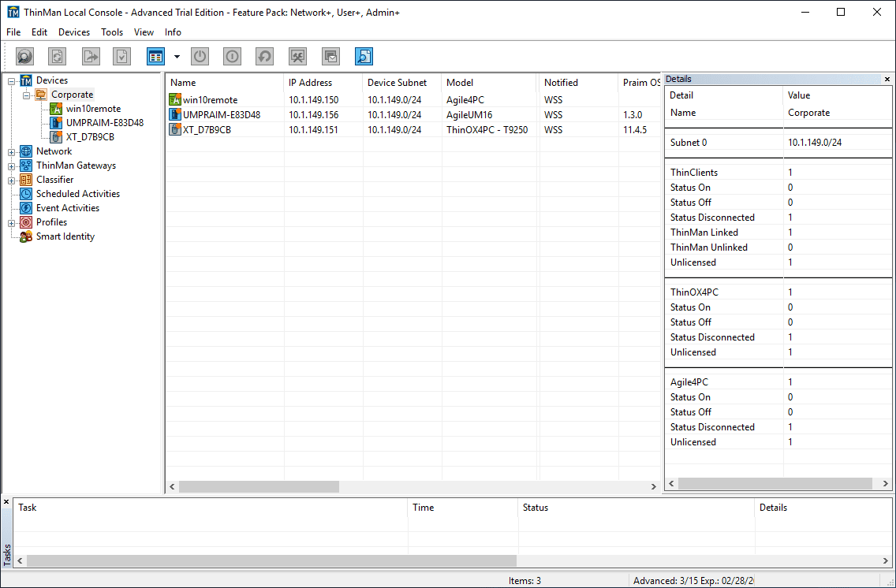Click the Tasks panel horizontal scrollbar thumb

(x=271, y=560)
